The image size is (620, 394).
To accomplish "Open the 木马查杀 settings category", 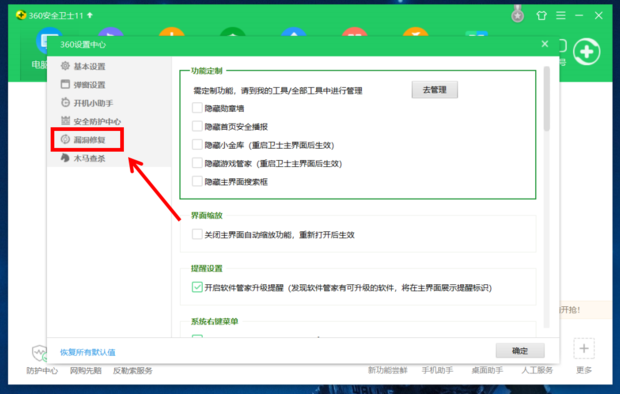I will click(83, 158).
